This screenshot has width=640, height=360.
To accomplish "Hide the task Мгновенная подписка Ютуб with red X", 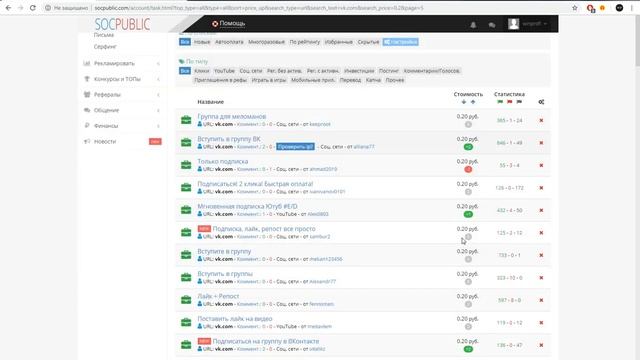I will pyautogui.click(x=541, y=210).
